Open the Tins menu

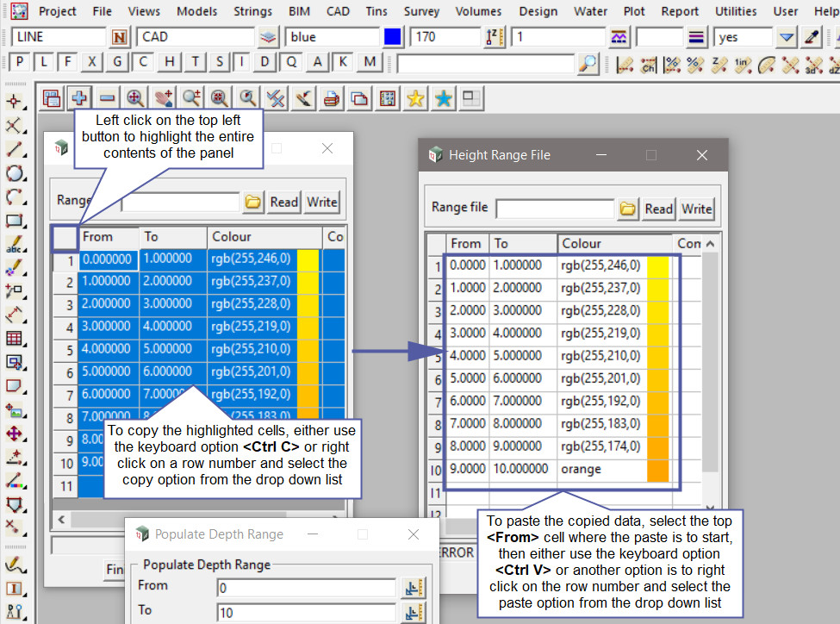[x=376, y=11]
